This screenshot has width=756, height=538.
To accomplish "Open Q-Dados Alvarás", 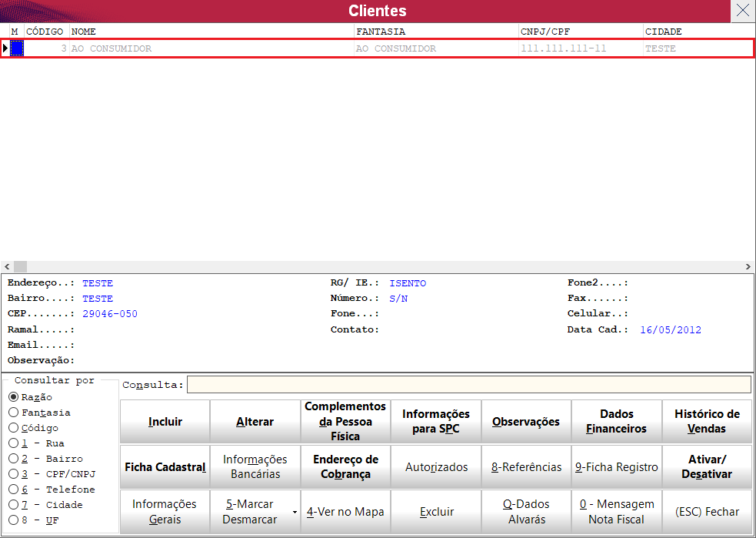I will click(526, 512).
